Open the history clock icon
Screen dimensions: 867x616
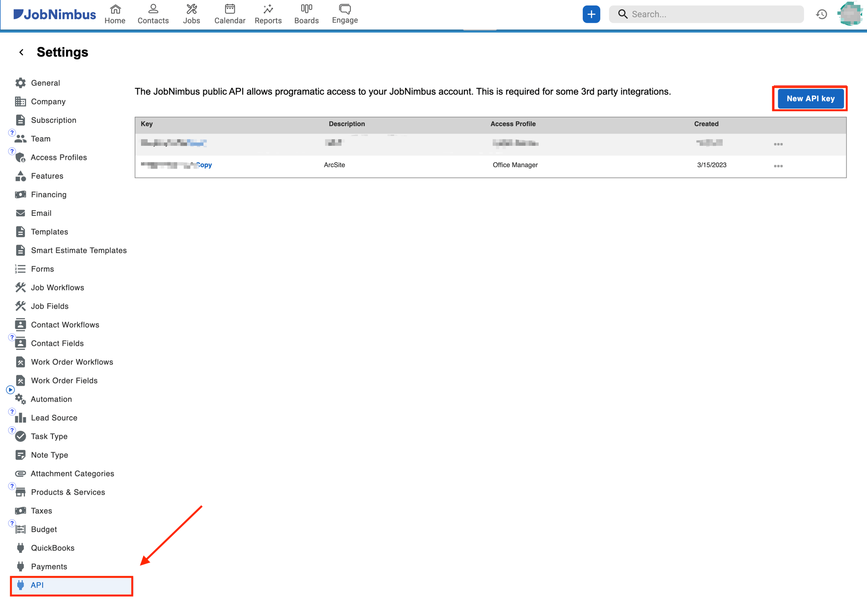[822, 14]
